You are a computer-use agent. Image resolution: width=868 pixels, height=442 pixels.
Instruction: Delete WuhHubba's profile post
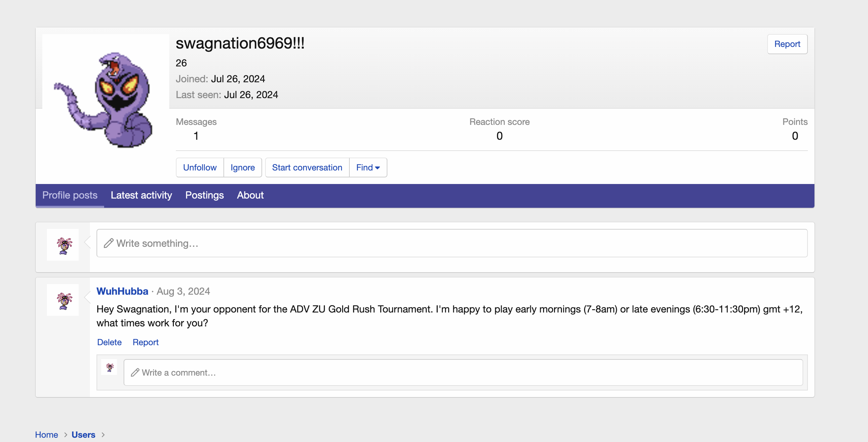[x=109, y=342]
